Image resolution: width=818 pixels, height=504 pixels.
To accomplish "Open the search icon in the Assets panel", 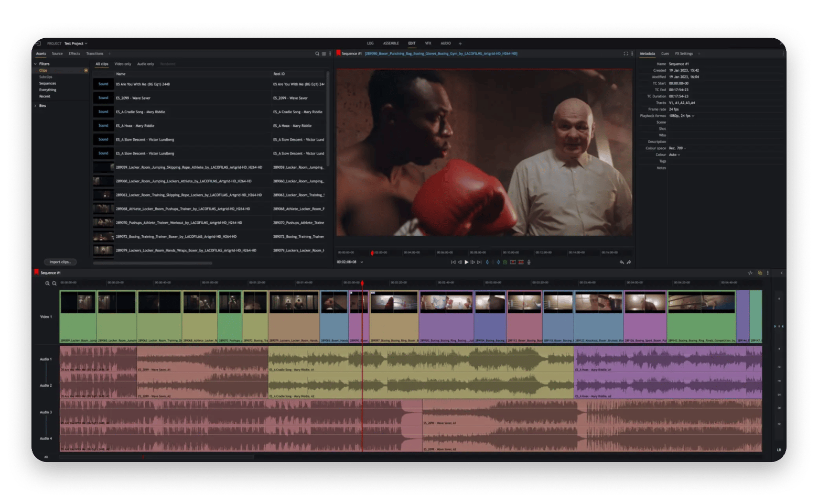I will coord(317,53).
